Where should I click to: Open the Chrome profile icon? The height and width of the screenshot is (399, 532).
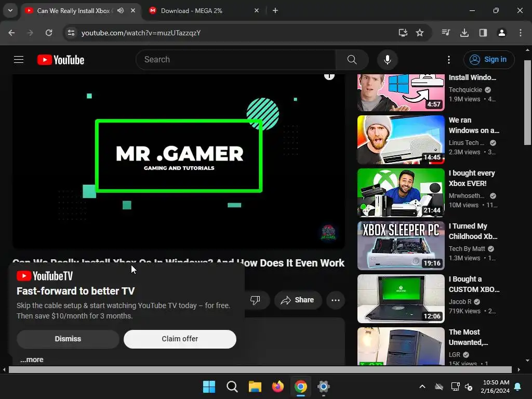coord(502,33)
